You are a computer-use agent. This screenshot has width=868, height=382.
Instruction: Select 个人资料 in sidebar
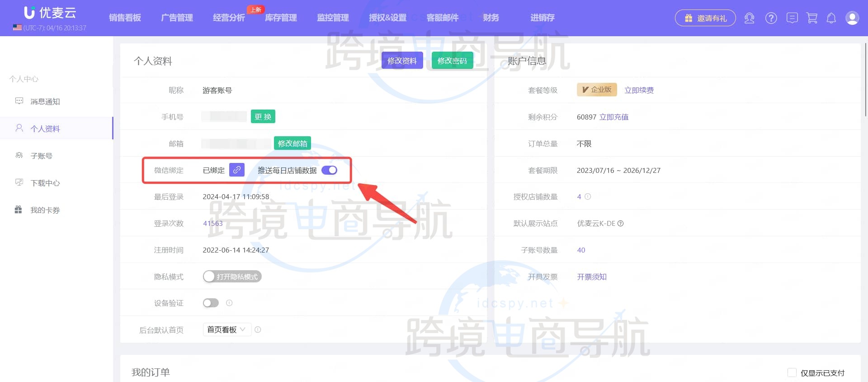click(x=57, y=129)
